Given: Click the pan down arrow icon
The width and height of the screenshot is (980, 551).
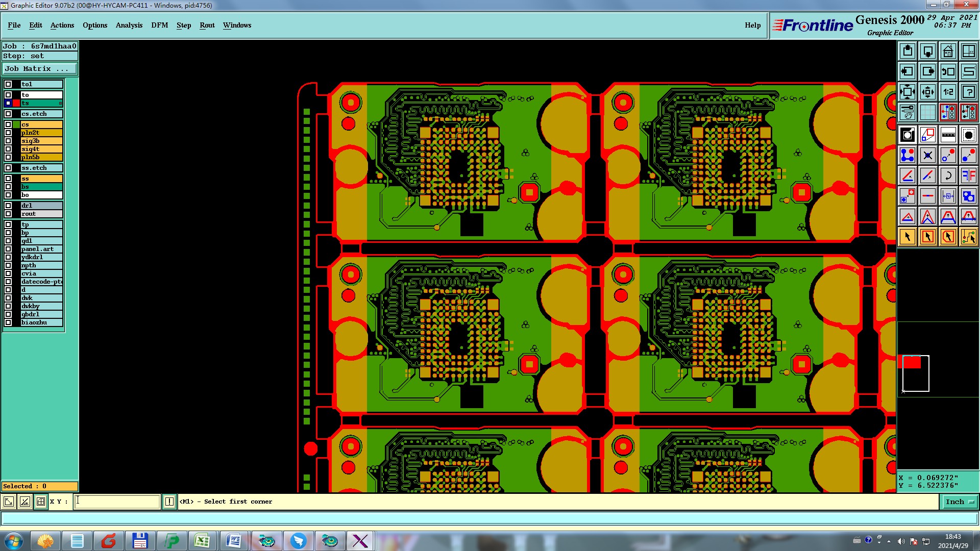Looking at the screenshot, I should point(928,51).
